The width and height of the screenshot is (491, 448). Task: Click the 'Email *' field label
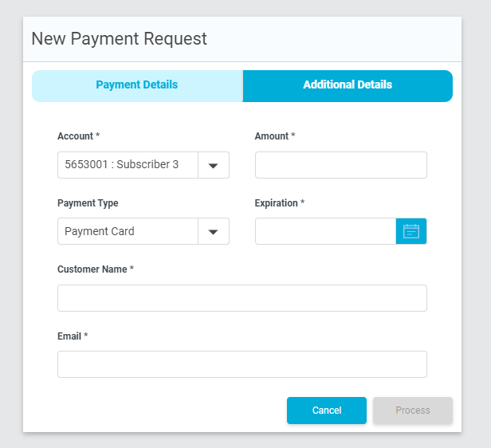(73, 336)
